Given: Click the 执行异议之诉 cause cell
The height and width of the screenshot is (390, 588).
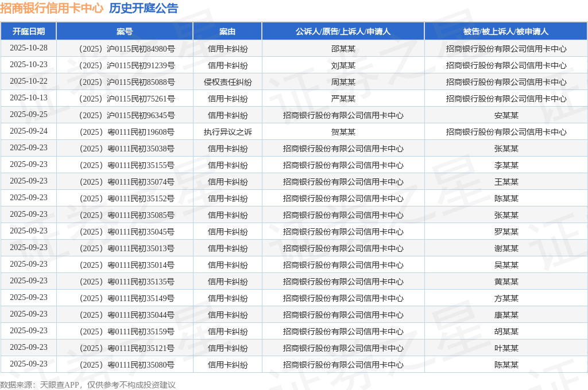Looking at the screenshot, I should (227, 132).
